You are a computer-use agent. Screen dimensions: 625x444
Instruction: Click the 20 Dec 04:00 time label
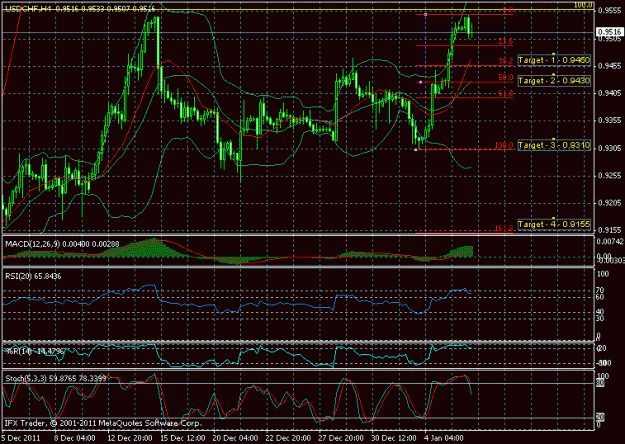[235, 438]
